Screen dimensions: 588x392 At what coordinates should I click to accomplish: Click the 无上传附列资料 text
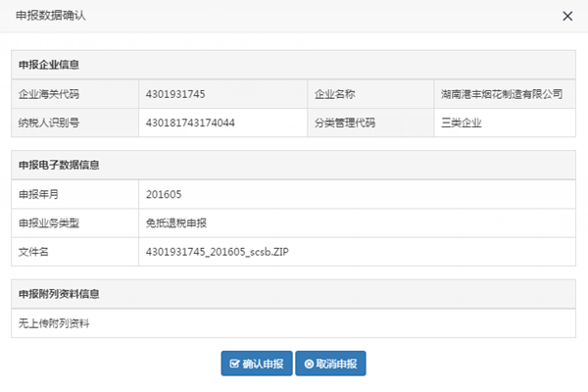tap(54, 322)
